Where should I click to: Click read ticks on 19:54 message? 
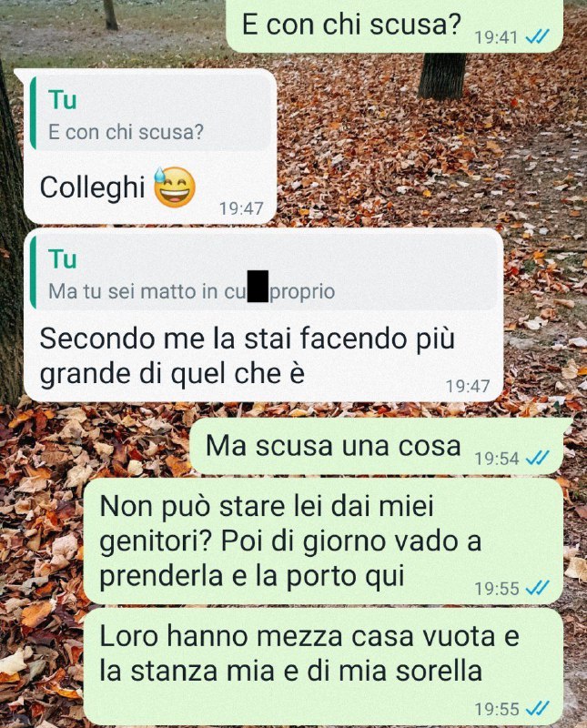538,459
